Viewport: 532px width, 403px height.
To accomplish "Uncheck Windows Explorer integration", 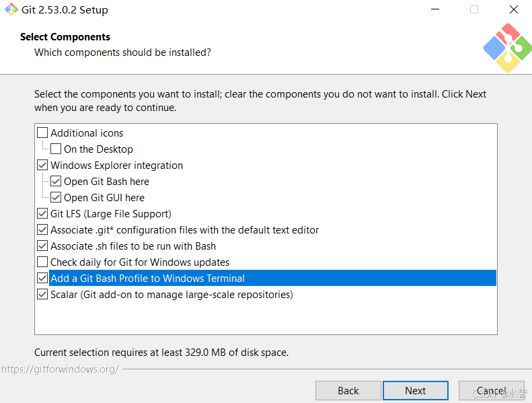I will tap(42, 165).
